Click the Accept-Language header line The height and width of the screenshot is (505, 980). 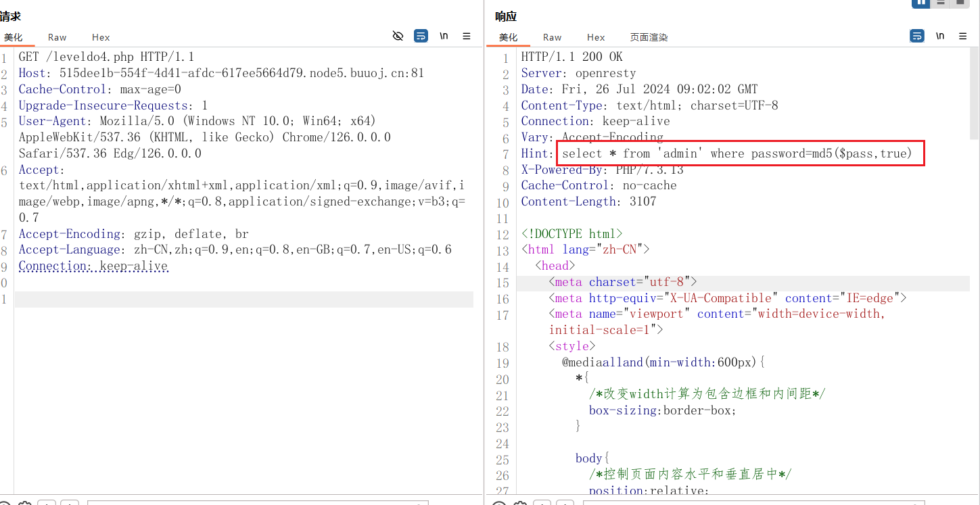(x=235, y=249)
